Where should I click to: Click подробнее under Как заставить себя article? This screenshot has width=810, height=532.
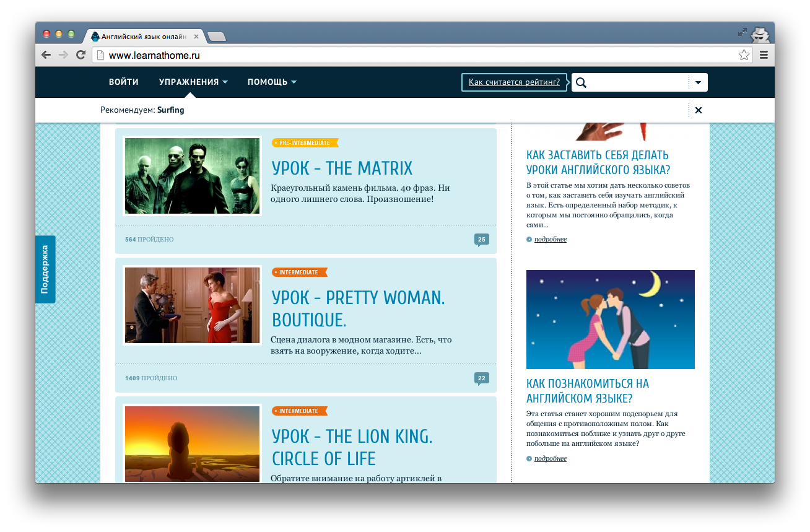[551, 240]
